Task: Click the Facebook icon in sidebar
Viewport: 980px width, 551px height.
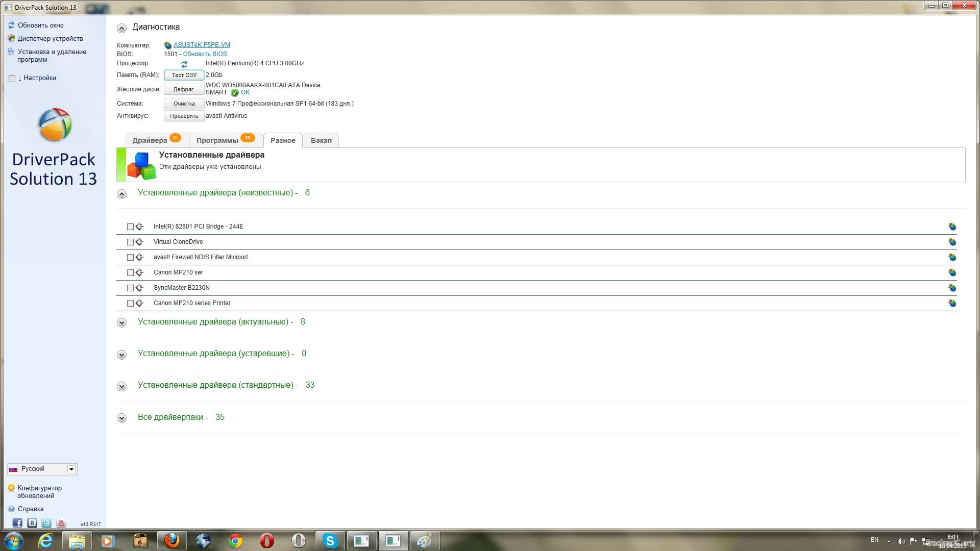Action: tap(17, 523)
